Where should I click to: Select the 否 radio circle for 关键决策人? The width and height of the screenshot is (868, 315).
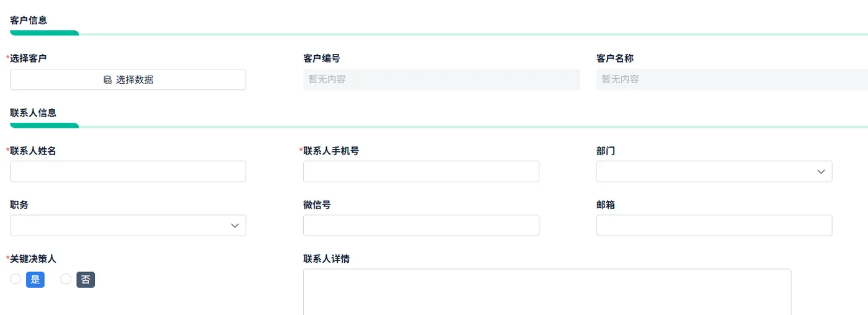click(66, 280)
